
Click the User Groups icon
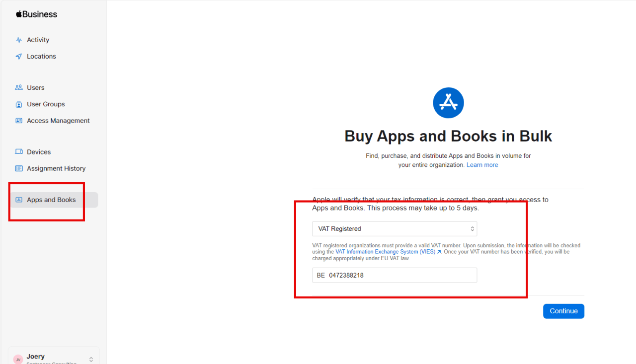click(x=19, y=104)
